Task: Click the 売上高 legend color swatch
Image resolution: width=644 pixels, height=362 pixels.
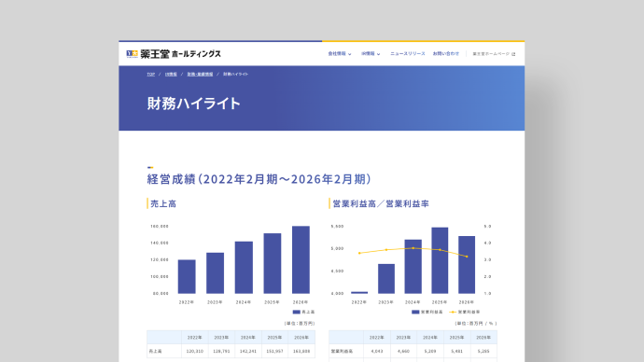Action: (x=296, y=312)
